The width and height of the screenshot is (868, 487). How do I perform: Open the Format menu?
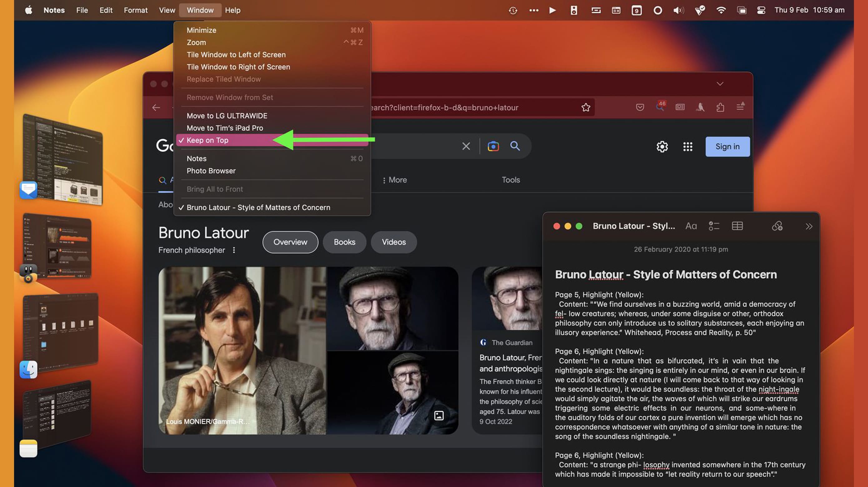point(136,10)
